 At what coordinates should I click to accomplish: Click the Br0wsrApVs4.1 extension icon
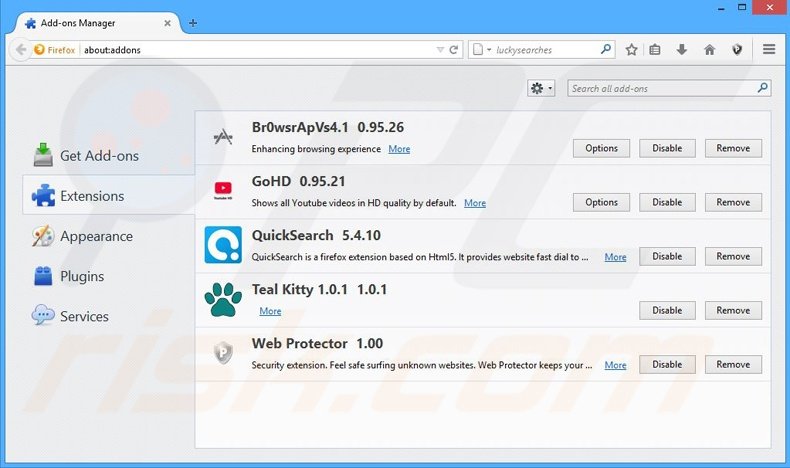click(x=223, y=137)
